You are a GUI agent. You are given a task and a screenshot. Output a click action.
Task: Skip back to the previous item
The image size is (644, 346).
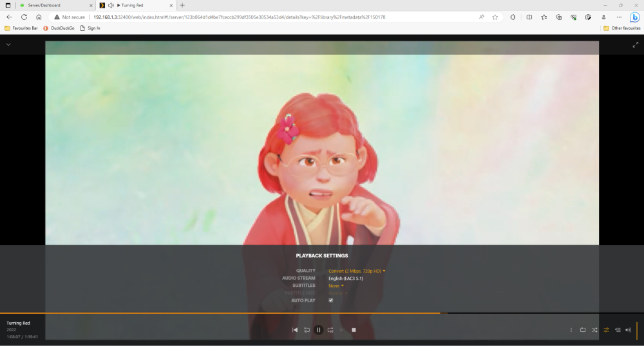[295, 330]
